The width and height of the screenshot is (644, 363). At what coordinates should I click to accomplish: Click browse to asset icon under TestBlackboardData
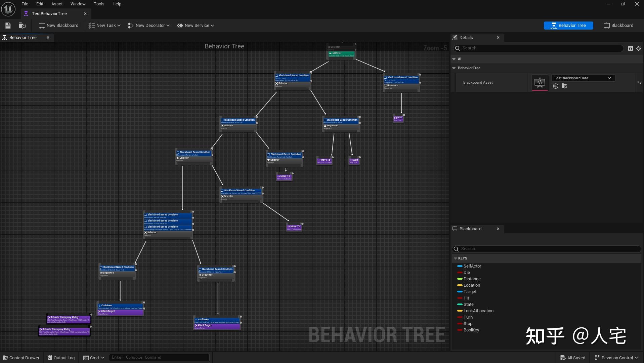coord(564,86)
